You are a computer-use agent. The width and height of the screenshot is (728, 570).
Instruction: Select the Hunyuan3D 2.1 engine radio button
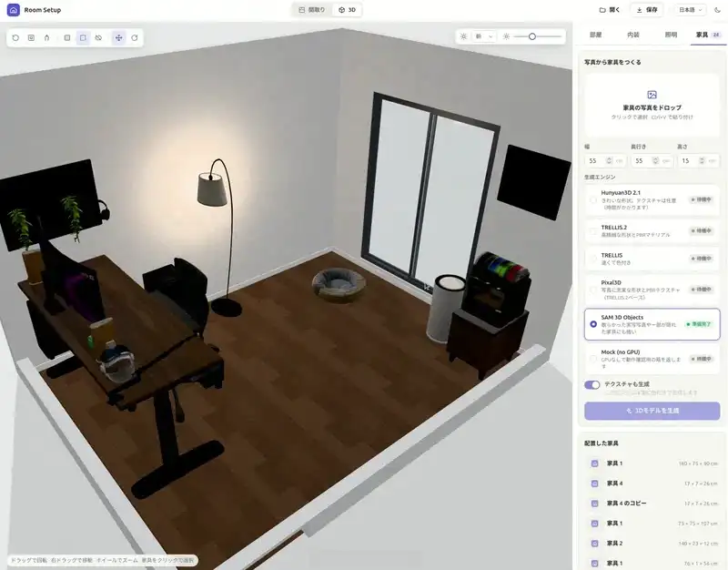pyautogui.click(x=593, y=200)
